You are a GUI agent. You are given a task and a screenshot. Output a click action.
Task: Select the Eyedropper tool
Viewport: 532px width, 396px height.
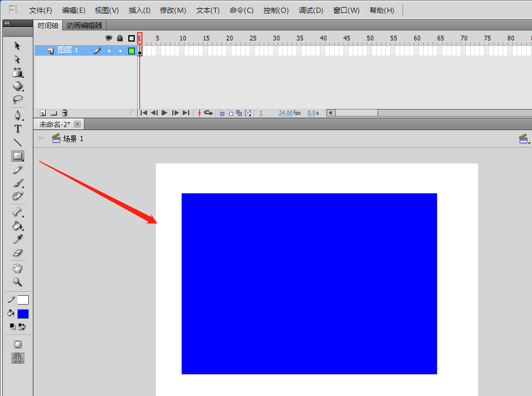point(18,239)
